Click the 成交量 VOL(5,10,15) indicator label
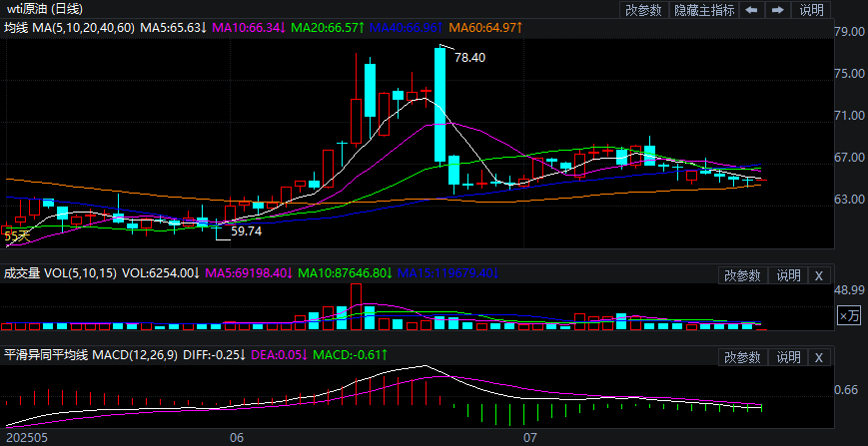Image resolution: width=868 pixels, height=446 pixels. pyautogui.click(x=60, y=273)
